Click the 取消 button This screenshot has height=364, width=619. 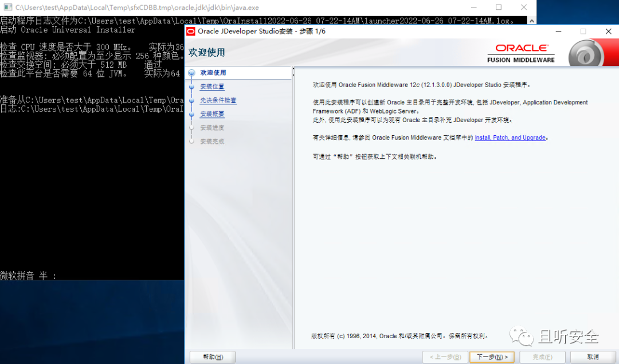point(593,357)
